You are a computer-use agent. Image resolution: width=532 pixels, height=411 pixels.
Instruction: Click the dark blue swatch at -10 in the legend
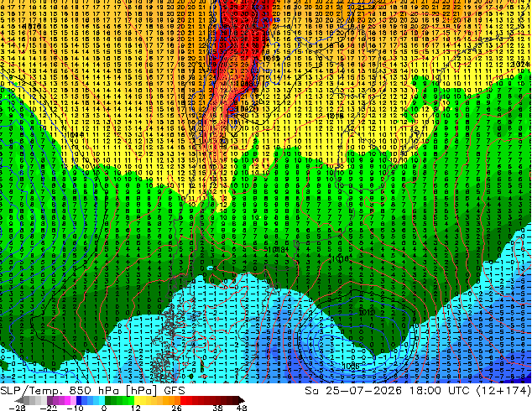pyautogui.click(x=79, y=400)
